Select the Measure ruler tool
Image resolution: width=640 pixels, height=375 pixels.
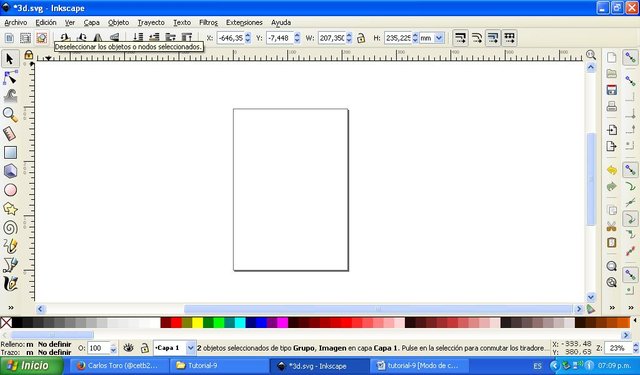click(x=10, y=134)
